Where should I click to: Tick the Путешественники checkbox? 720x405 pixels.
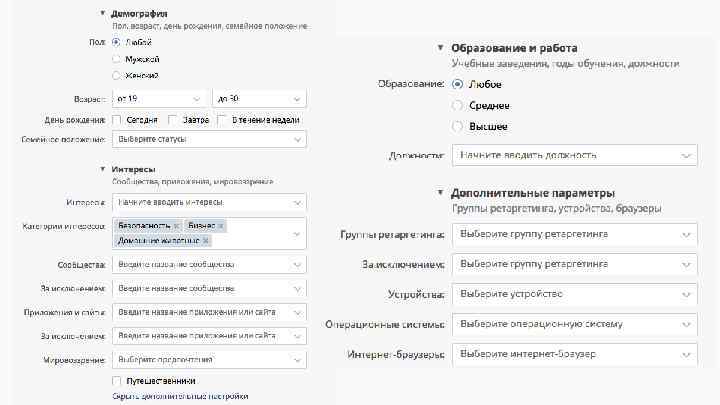pyautogui.click(x=117, y=381)
